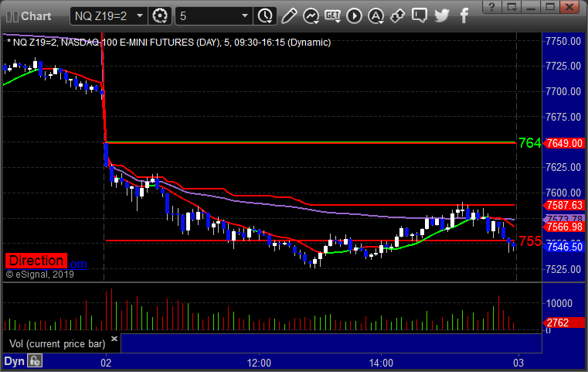This screenshot has height=372, width=588.
Task: Click the pop-out window options icon
Action: point(512,7)
